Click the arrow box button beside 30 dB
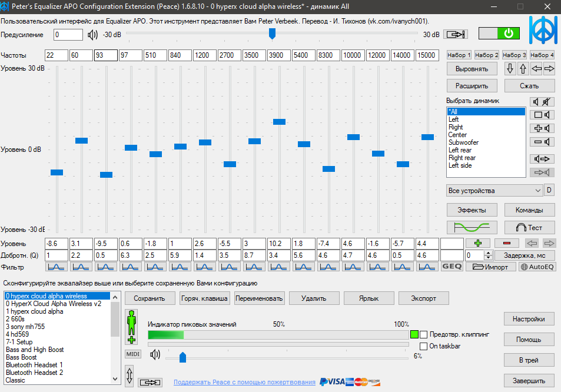 [x=456, y=34]
